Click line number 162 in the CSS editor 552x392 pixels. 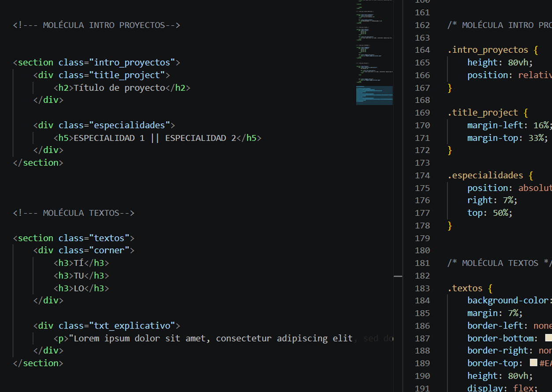(x=422, y=25)
